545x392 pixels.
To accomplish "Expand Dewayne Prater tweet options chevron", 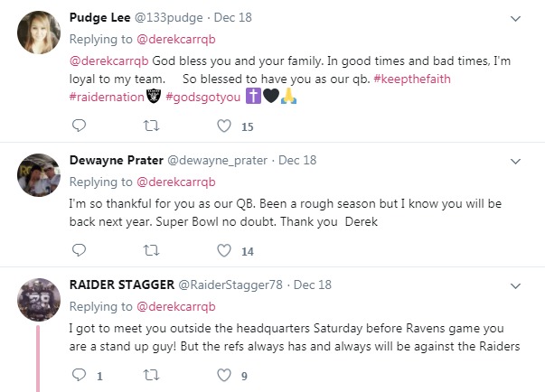I will pos(515,161).
